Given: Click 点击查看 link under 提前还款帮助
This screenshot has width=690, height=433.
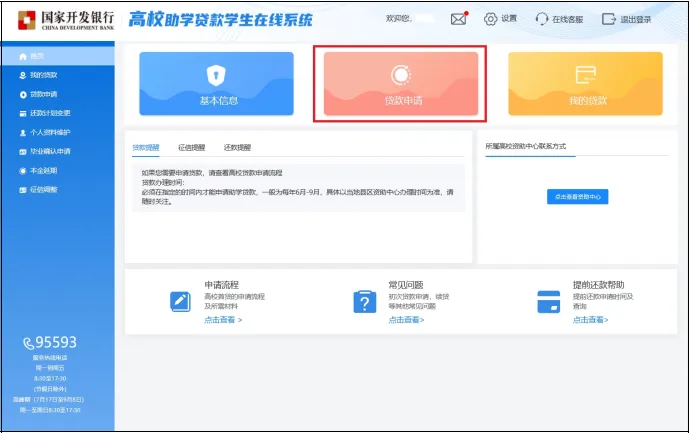Looking at the screenshot, I should pyautogui.click(x=590, y=320).
